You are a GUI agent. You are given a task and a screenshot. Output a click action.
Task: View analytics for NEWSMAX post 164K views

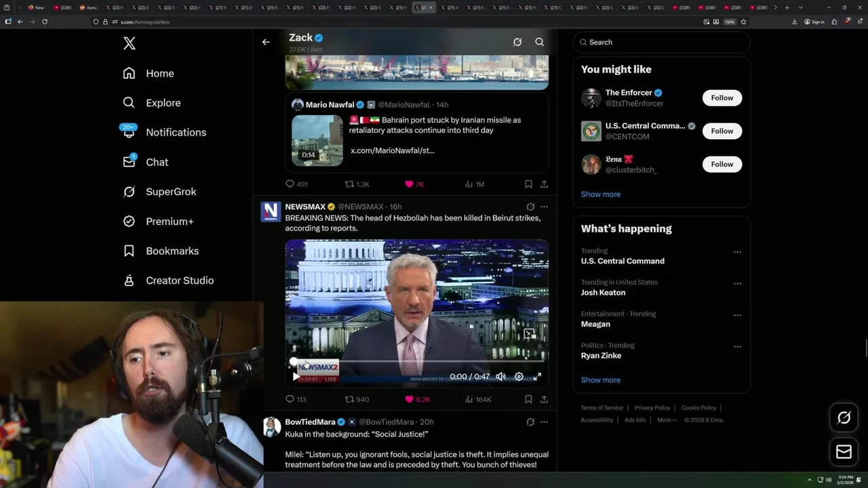pos(477,399)
